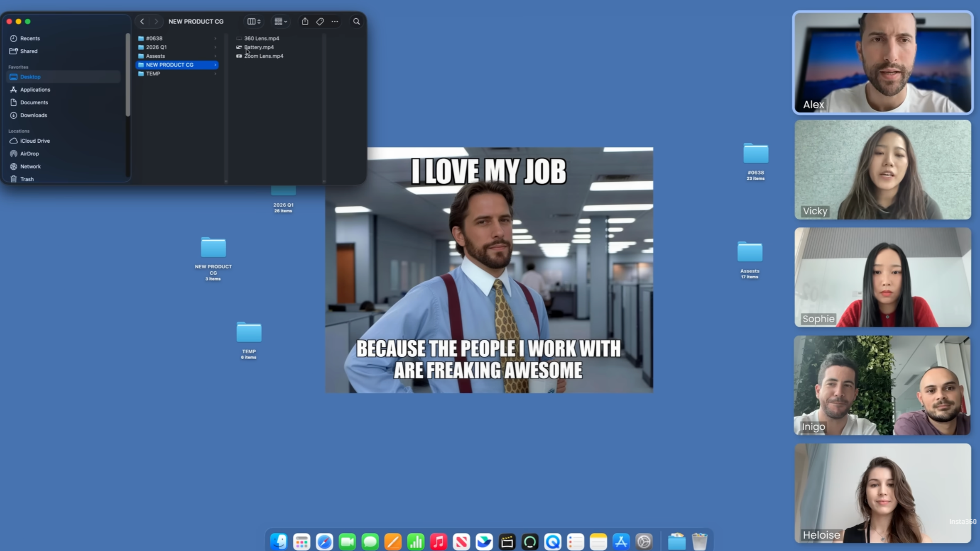Open the black app with green ring in Dock
Image resolution: width=980 pixels, height=551 pixels.
530,542
